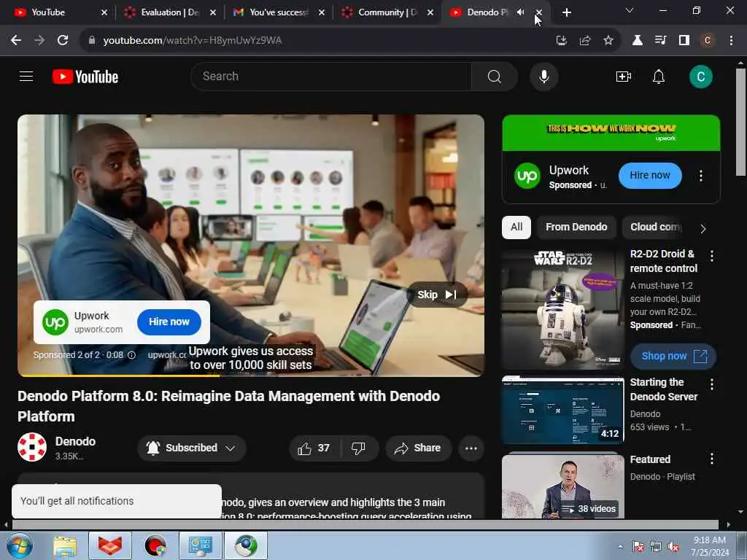This screenshot has width=747, height=560.
Task: Click the vertical page scrollbar thumb
Action: click(740, 122)
